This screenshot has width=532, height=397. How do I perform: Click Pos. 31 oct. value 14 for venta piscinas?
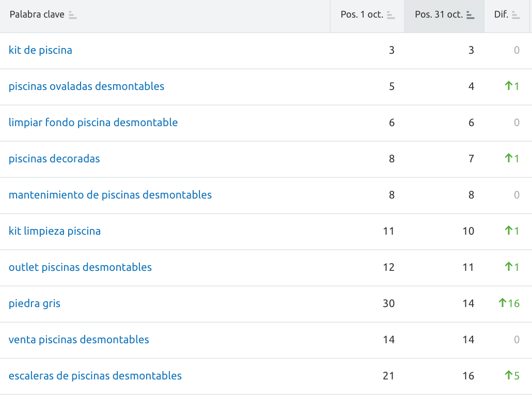pos(468,340)
